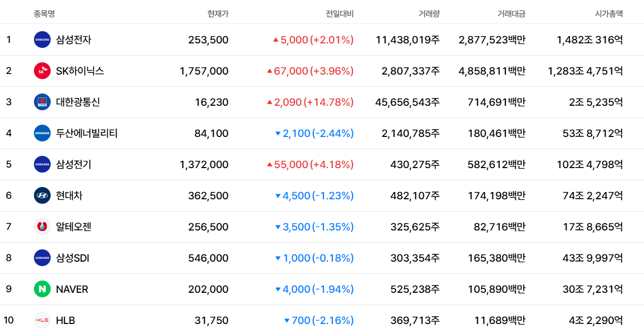
Task: Click the 종목명 column header
Action: coord(44,13)
